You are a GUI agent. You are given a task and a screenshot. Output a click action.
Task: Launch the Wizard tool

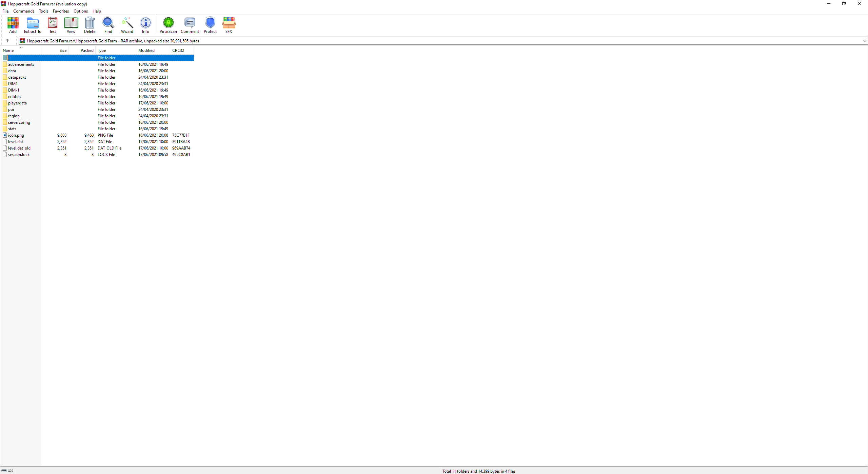click(127, 25)
